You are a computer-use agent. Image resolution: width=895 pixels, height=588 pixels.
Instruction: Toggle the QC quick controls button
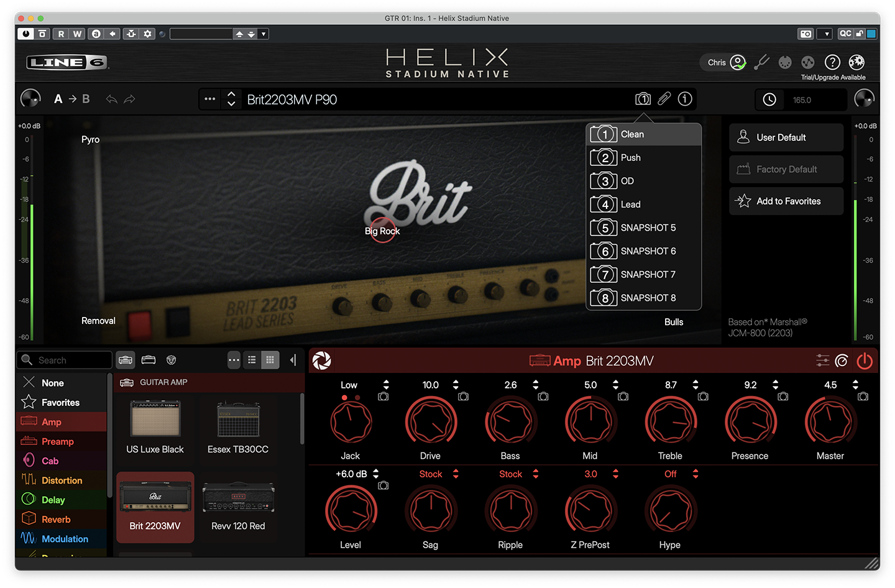coord(845,34)
